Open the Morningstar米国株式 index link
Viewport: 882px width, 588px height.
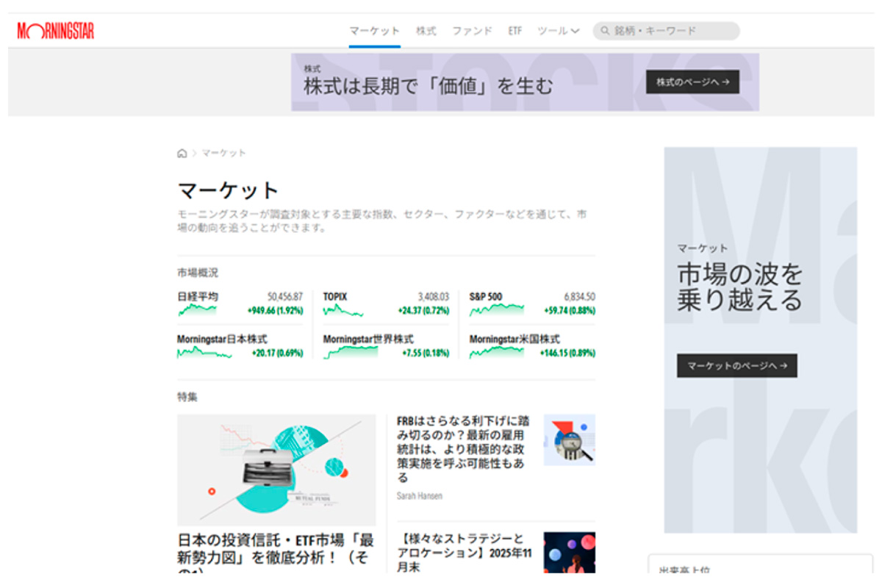click(514, 340)
